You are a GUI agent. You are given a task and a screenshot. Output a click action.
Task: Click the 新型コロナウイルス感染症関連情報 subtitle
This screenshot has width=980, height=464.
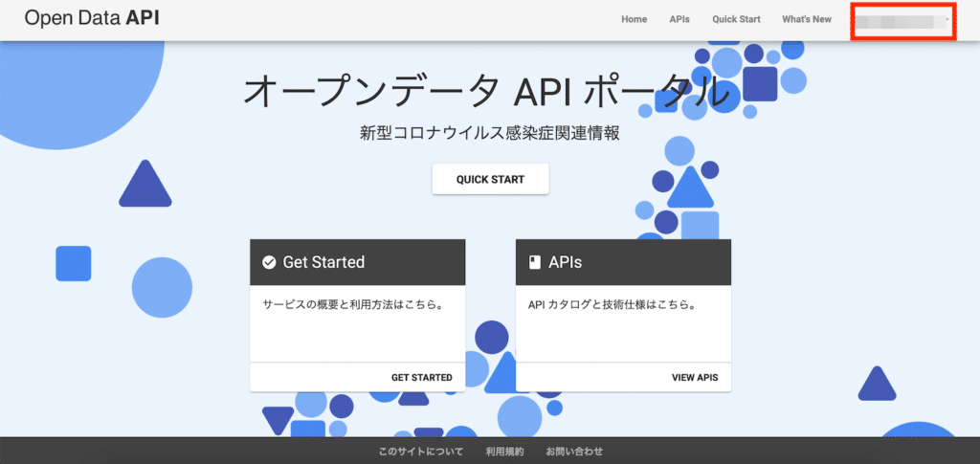pos(490,134)
